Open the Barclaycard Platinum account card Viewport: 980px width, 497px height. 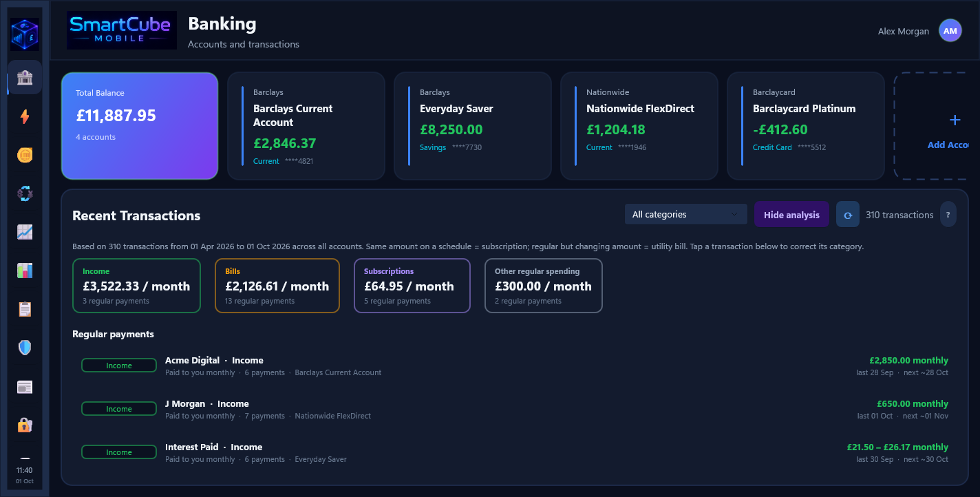[806, 126]
